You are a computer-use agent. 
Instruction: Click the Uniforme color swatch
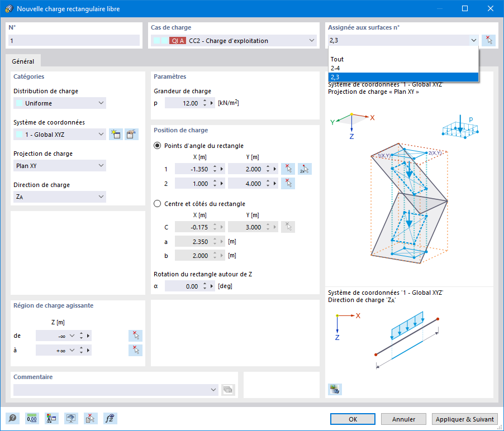[20, 103]
